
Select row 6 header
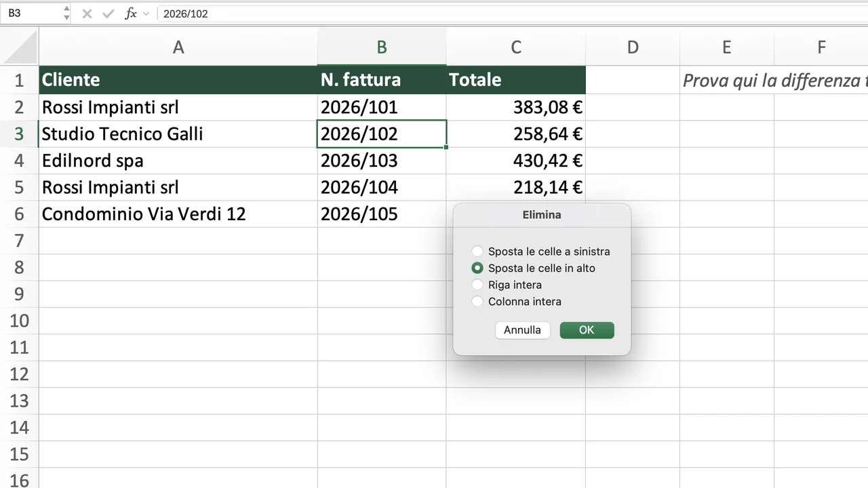[x=19, y=214]
